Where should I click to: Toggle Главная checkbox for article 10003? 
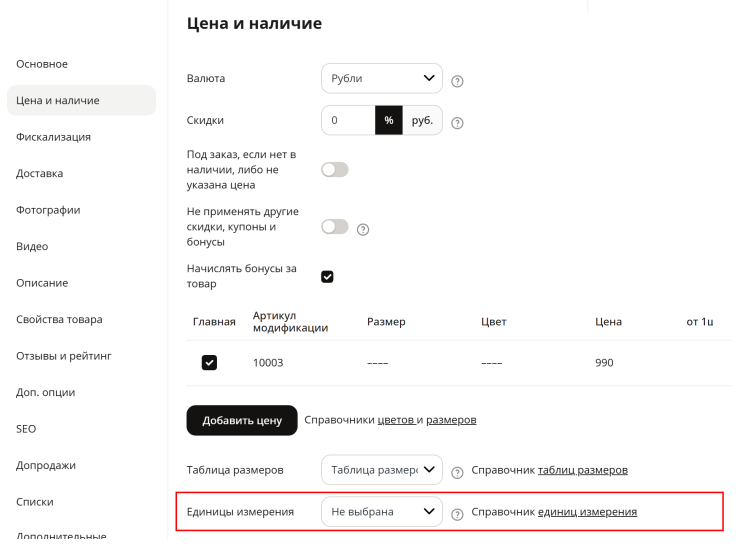[209, 362]
